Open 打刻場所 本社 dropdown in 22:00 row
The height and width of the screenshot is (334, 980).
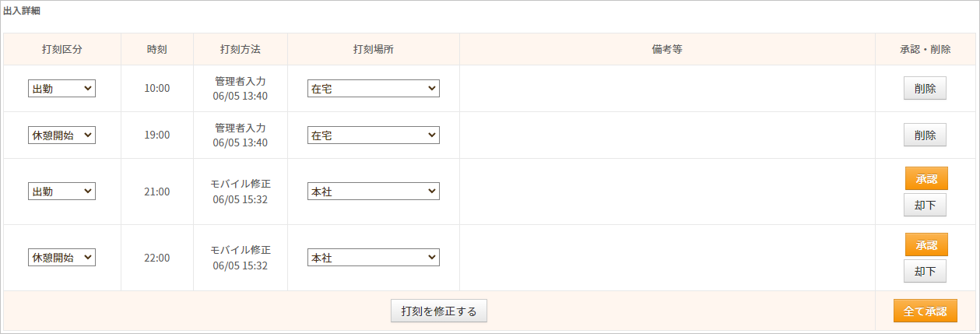pyautogui.click(x=374, y=258)
